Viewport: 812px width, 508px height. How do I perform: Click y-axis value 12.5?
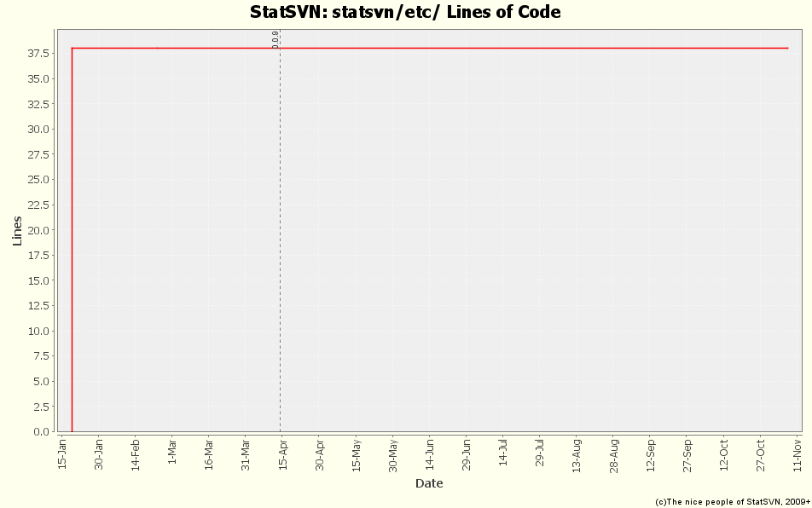39,306
